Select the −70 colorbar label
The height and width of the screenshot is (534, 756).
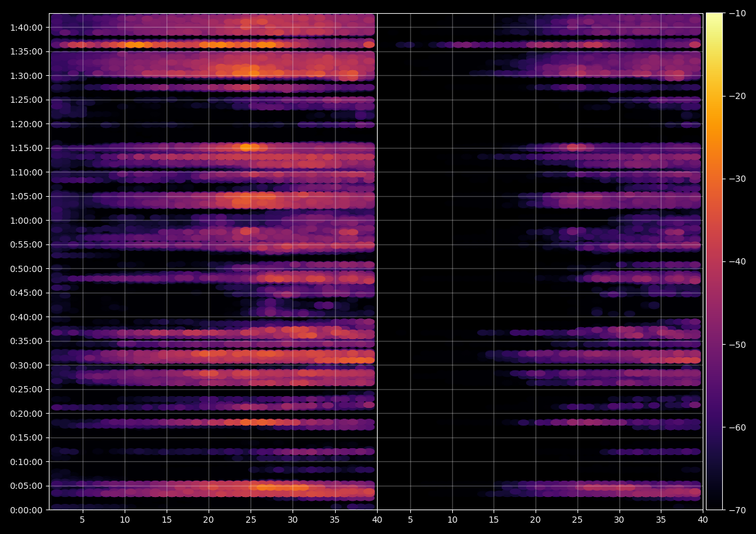[737, 510]
